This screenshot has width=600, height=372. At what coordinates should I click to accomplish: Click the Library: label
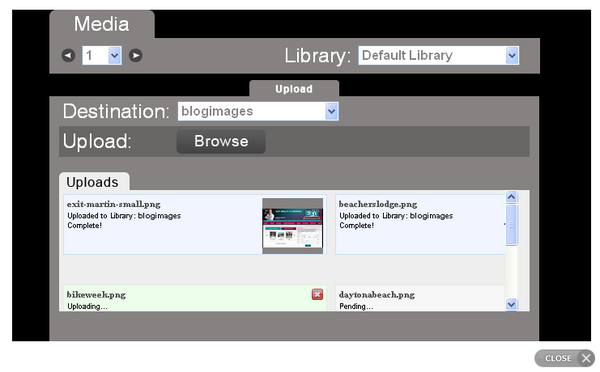(318, 56)
